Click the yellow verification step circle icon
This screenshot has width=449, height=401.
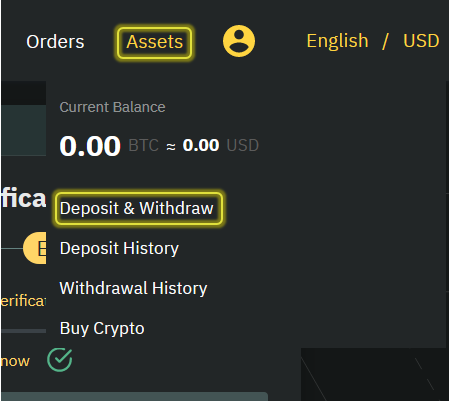tap(35, 248)
